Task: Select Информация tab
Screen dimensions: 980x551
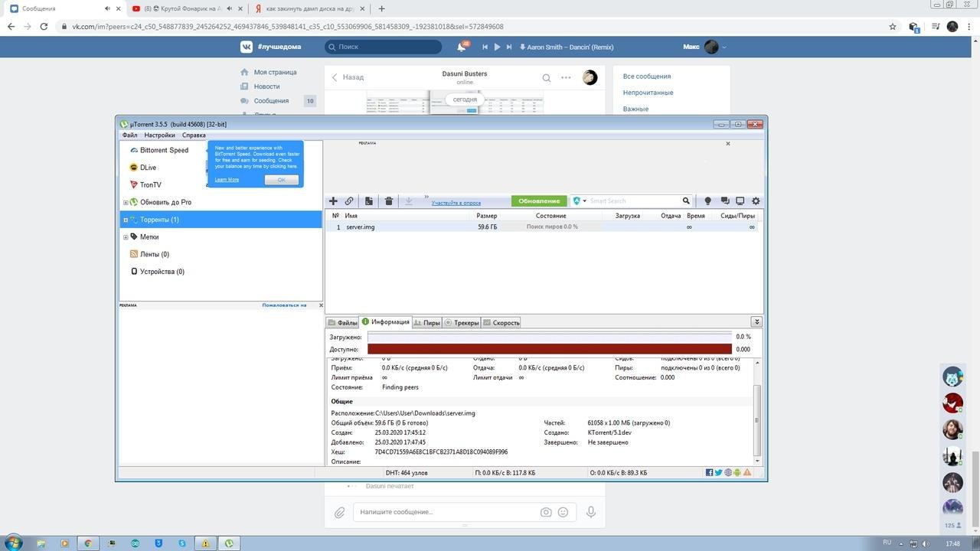Action: [385, 322]
